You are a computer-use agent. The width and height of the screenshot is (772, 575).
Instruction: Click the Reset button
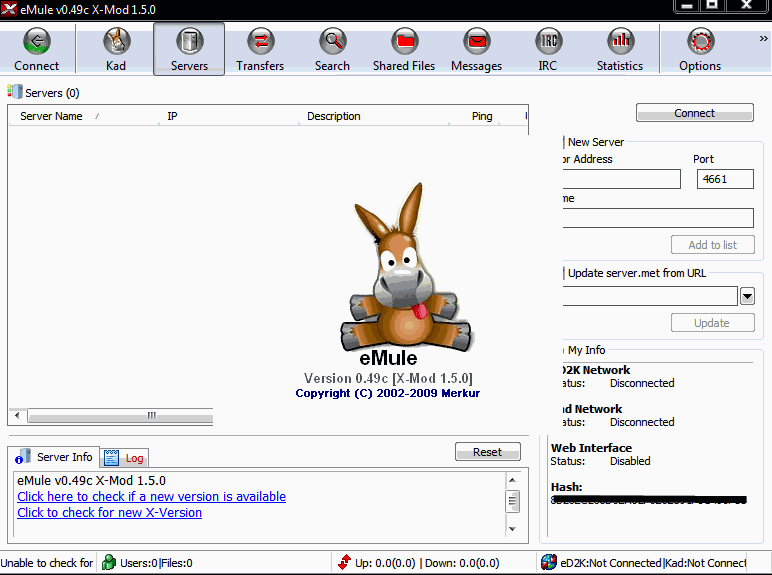(487, 452)
